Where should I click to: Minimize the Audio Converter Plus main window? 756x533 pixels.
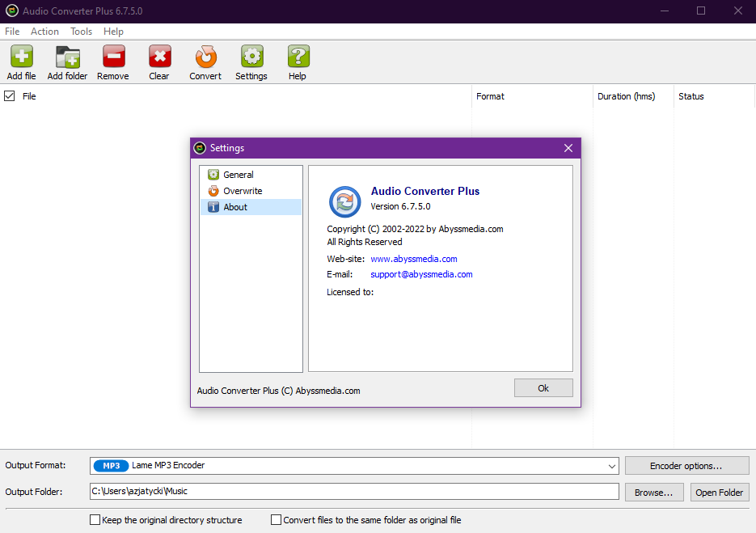point(665,11)
